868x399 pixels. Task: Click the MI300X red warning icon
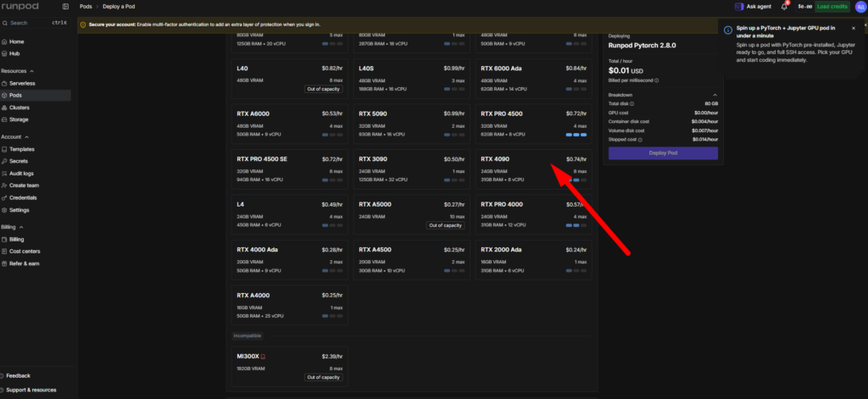point(264,357)
